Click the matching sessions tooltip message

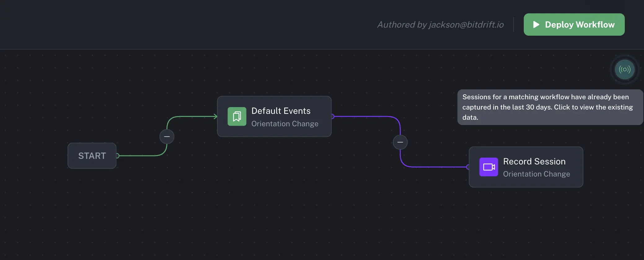pyautogui.click(x=547, y=107)
